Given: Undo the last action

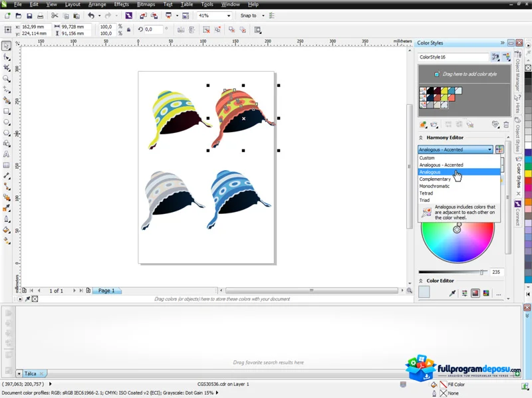Looking at the screenshot, I should click(91, 15).
